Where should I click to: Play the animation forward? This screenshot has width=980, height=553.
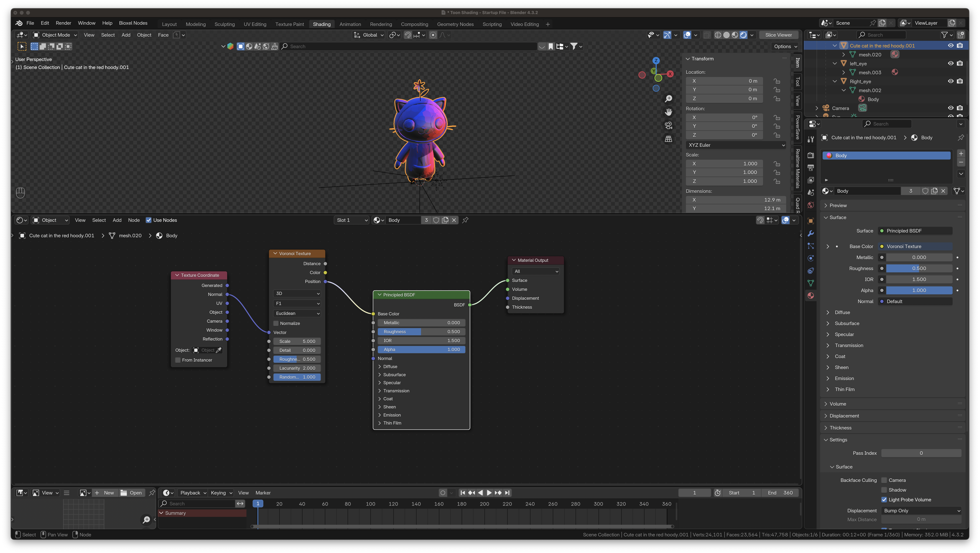[489, 493]
